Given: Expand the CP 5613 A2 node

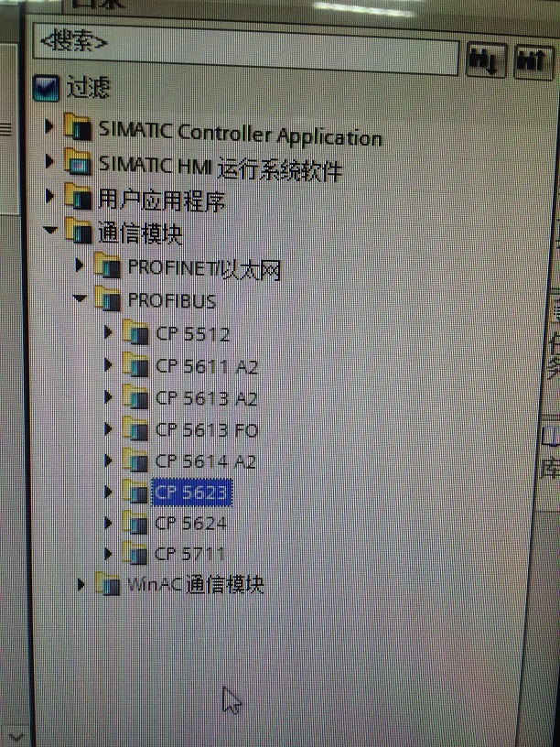Looking at the screenshot, I should coord(109,396).
